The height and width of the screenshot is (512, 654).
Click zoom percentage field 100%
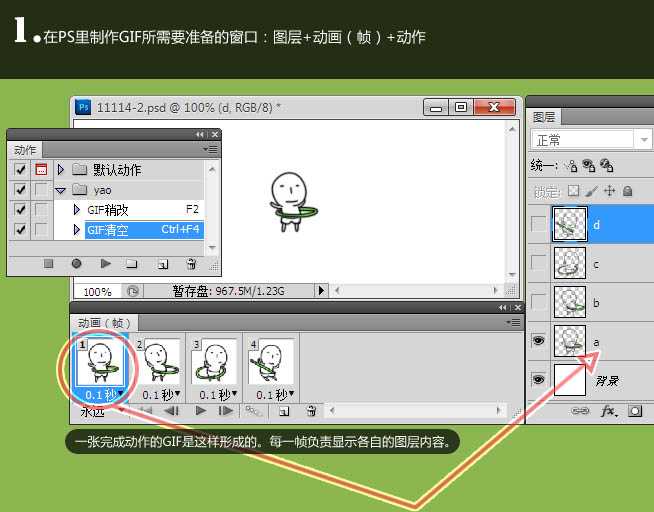click(x=98, y=291)
